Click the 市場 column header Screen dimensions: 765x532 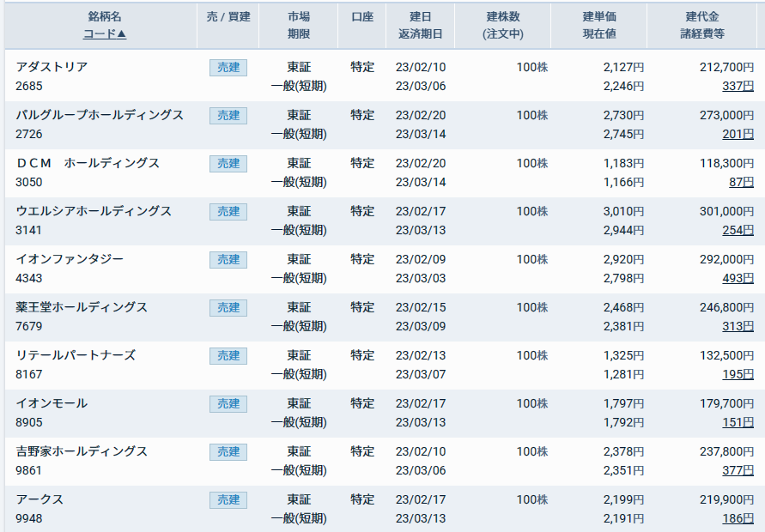(x=299, y=16)
